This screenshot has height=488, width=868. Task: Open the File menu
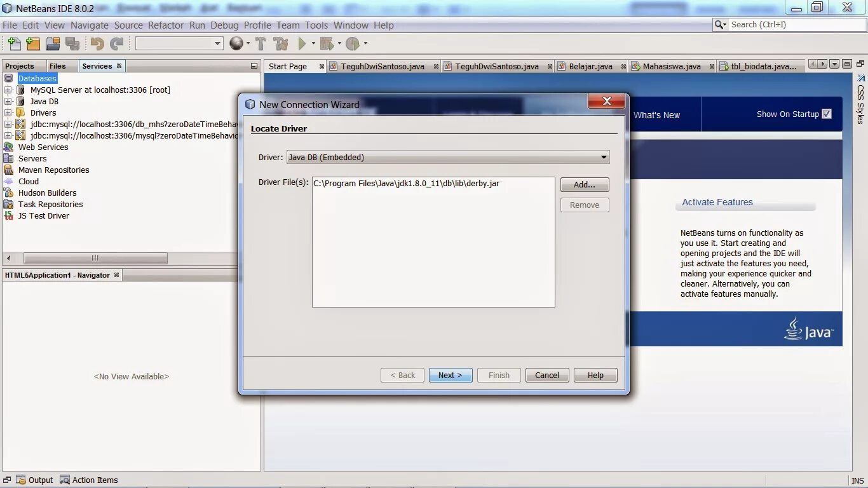[10, 25]
